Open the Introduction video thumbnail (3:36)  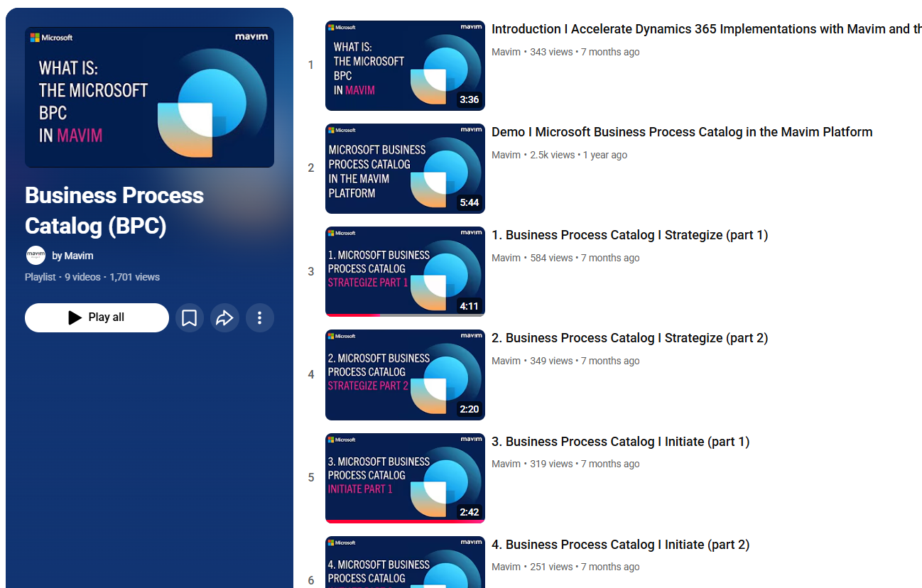click(x=405, y=66)
